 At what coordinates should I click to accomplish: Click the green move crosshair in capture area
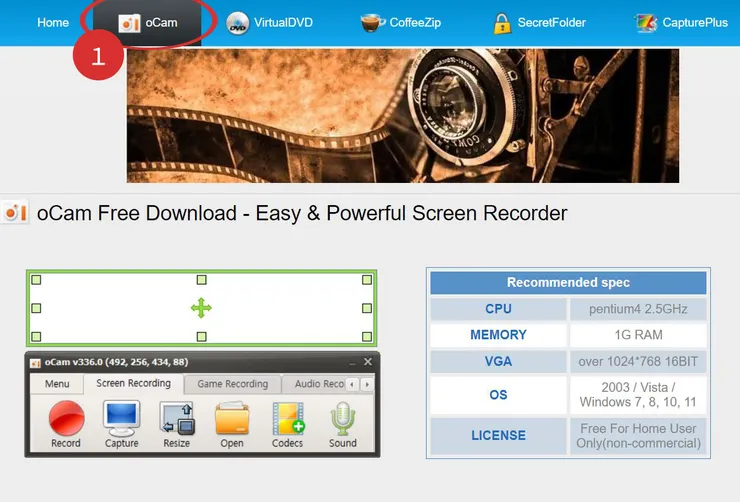click(x=201, y=308)
